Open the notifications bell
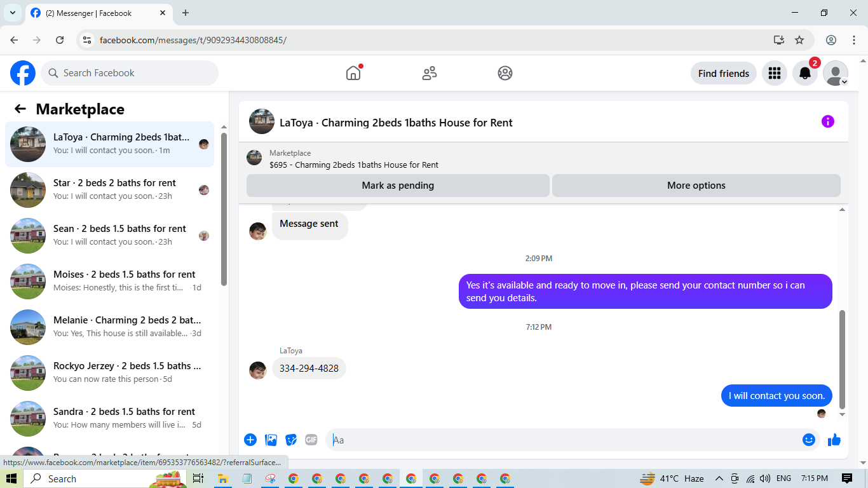This screenshot has width=868, height=488. point(804,73)
